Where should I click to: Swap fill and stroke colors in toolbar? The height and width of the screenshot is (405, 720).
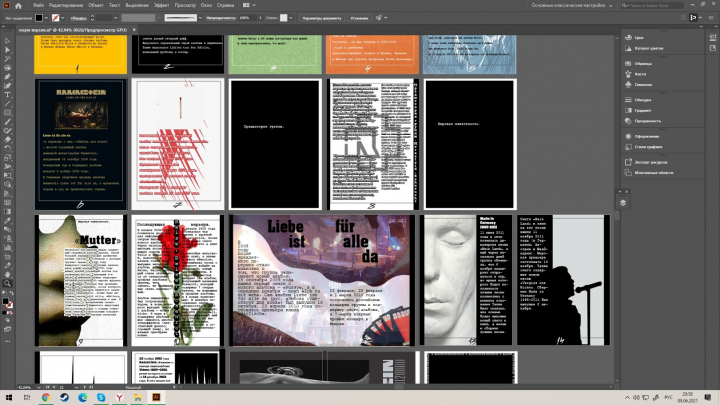pyautogui.click(x=11, y=293)
